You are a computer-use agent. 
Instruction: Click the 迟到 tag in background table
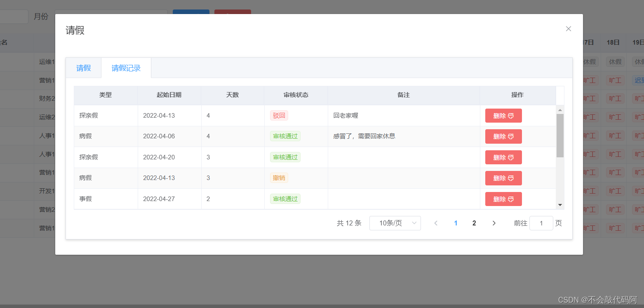pos(639,80)
